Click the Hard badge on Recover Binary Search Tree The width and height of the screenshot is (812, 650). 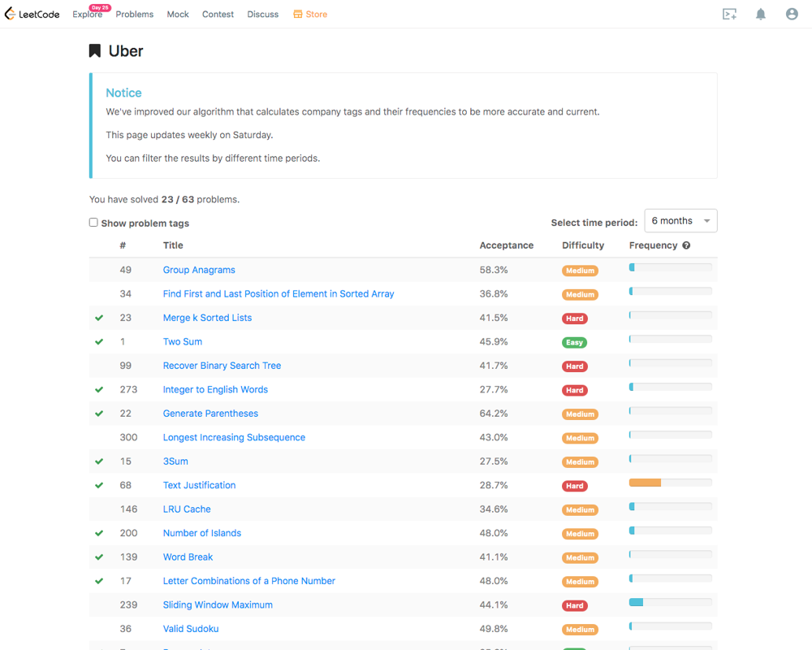[x=574, y=366]
